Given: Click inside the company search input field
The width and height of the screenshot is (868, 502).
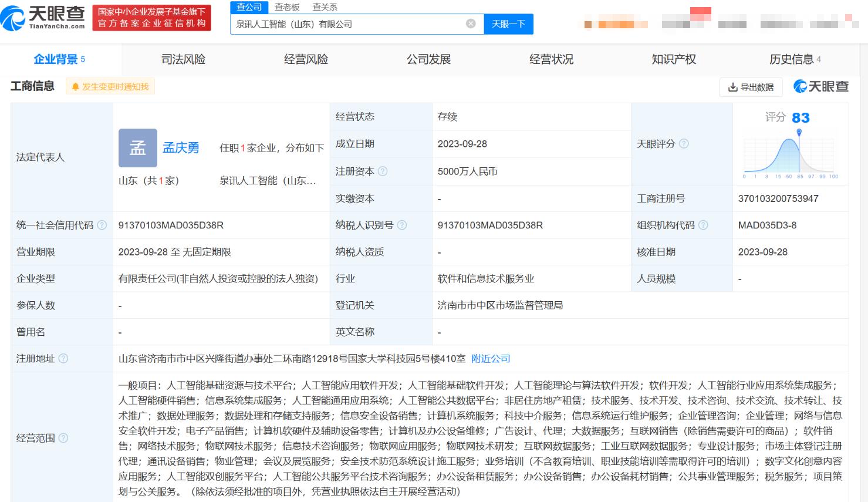Looking at the screenshot, I should pyautogui.click(x=352, y=23).
